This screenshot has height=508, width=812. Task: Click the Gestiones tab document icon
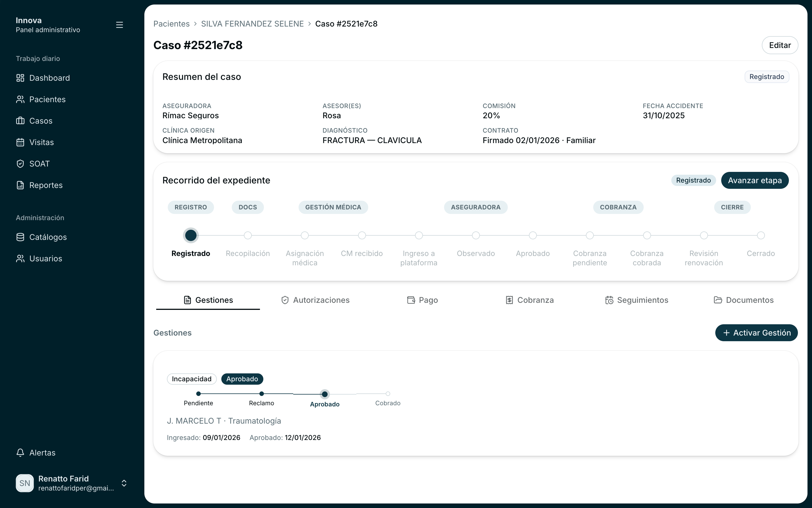click(x=187, y=300)
